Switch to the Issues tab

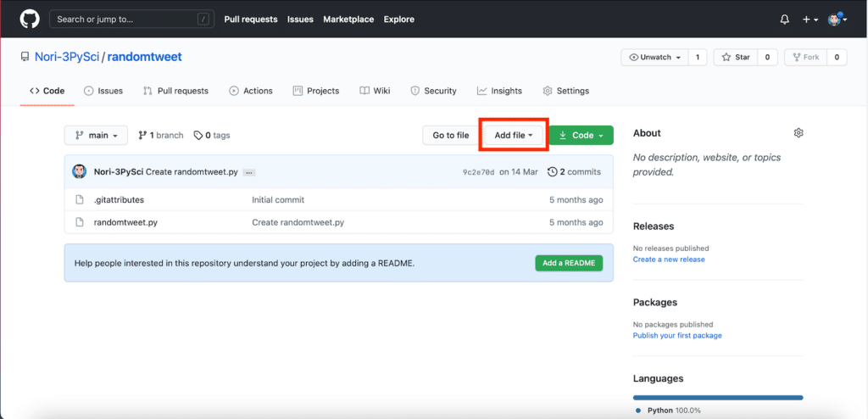tap(103, 91)
